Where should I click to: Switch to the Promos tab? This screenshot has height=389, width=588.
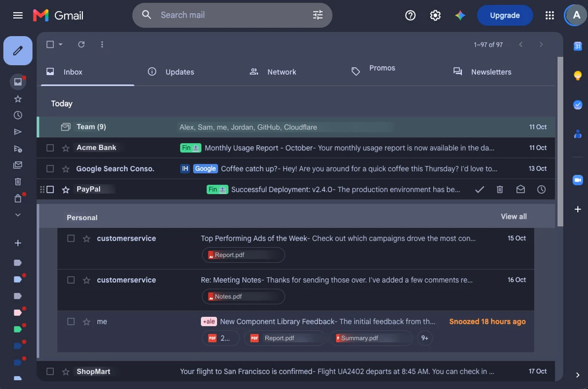393,72
